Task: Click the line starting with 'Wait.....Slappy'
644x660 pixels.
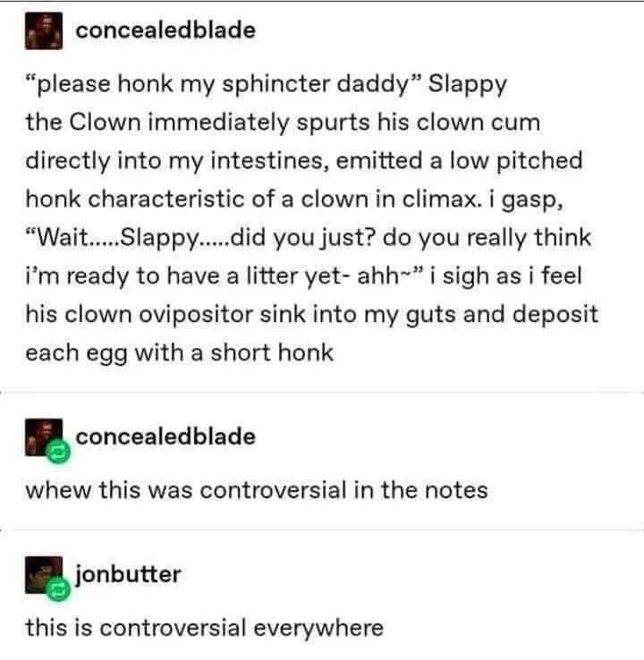Action: point(309,238)
